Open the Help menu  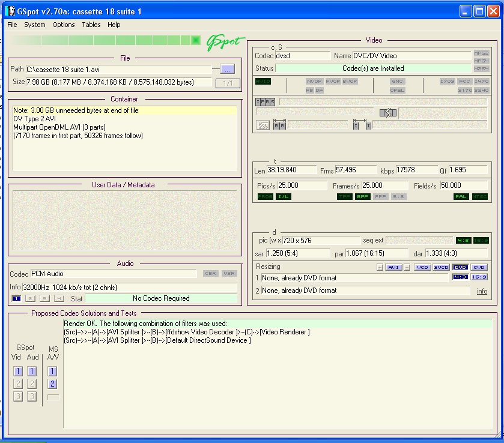[114, 25]
